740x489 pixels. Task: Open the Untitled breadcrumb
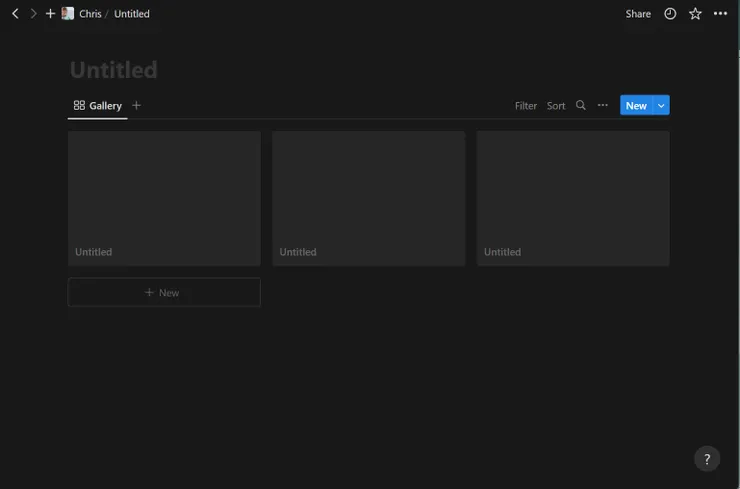pos(132,14)
